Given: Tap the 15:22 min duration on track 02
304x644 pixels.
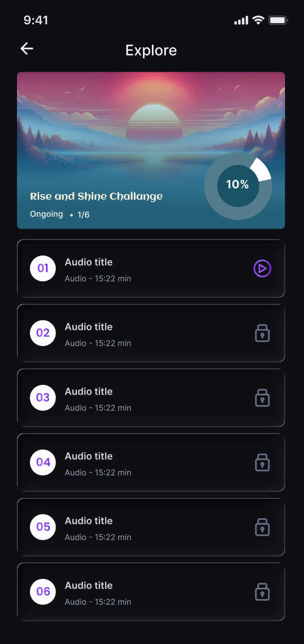Looking at the screenshot, I should click(x=97, y=343).
